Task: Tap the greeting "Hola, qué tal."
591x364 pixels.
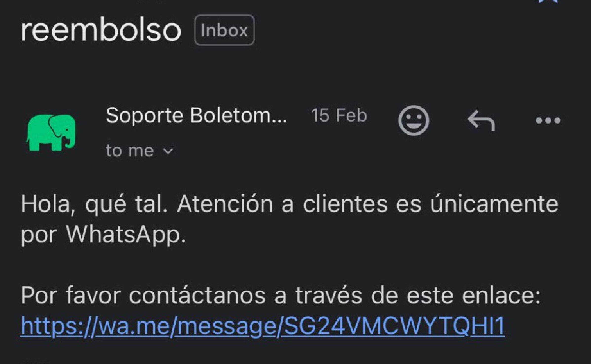Action: point(94,204)
